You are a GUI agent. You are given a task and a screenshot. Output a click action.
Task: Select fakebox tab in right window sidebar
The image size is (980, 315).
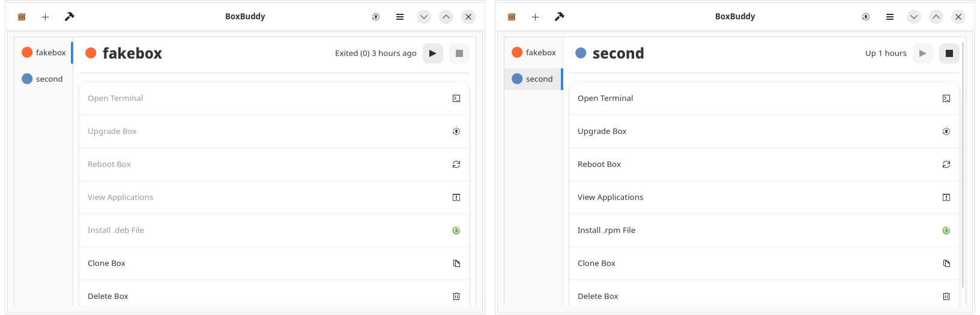534,53
